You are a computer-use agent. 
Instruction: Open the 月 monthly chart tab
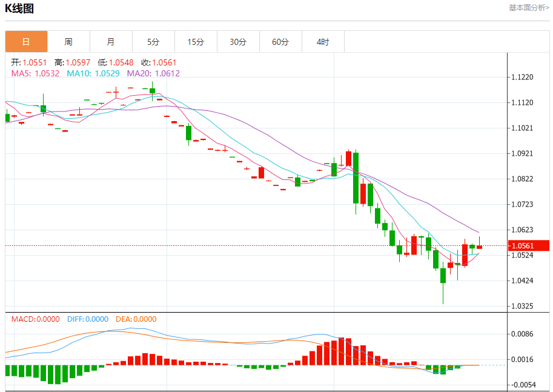click(x=111, y=42)
